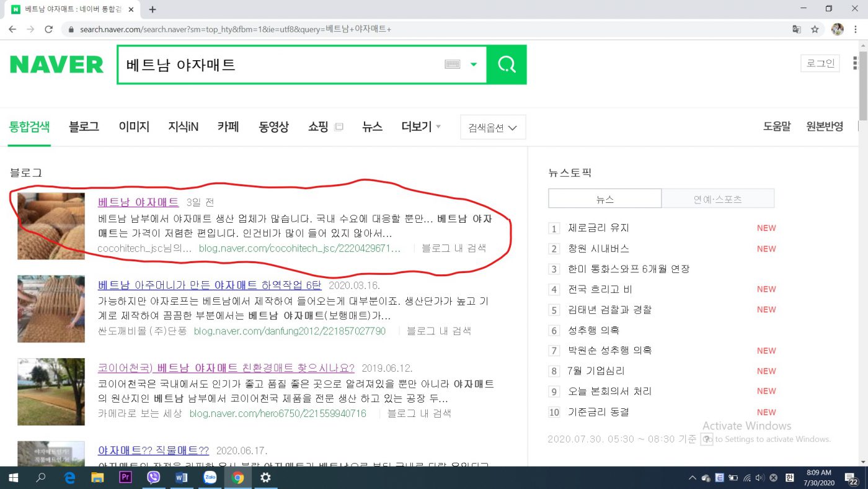Click the translate page icon in address bar
868x489 pixels.
[x=797, y=29]
